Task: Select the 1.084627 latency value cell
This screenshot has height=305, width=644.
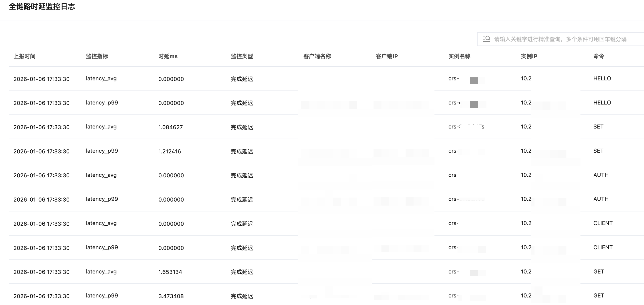Action: [171, 127]
